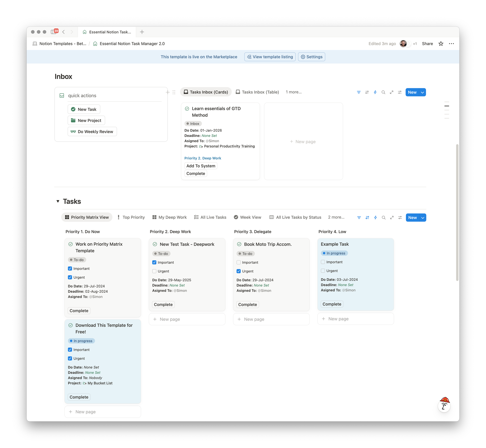Uncheck Urgent on Work on Priority Matrix Template
Screen dimensions: 486x448
click(70, 277)
